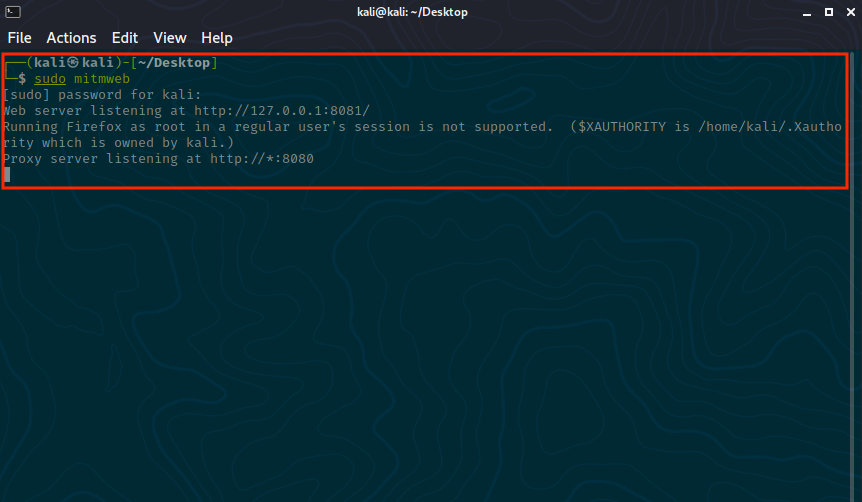Click the terminal vertical scrollbar
Image resolution: width=862 pixels, height=502 pixels.
[852, 277]
